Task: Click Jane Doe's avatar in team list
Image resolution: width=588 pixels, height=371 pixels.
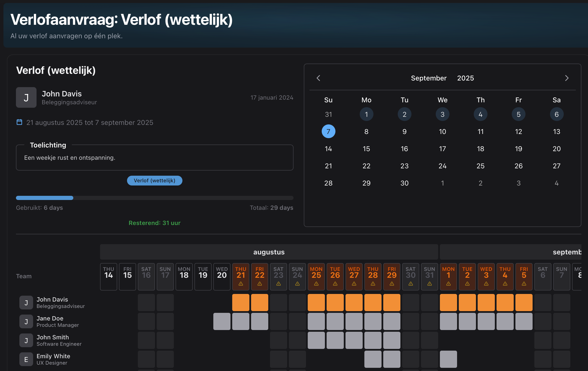Action: [x=26, y=321]
